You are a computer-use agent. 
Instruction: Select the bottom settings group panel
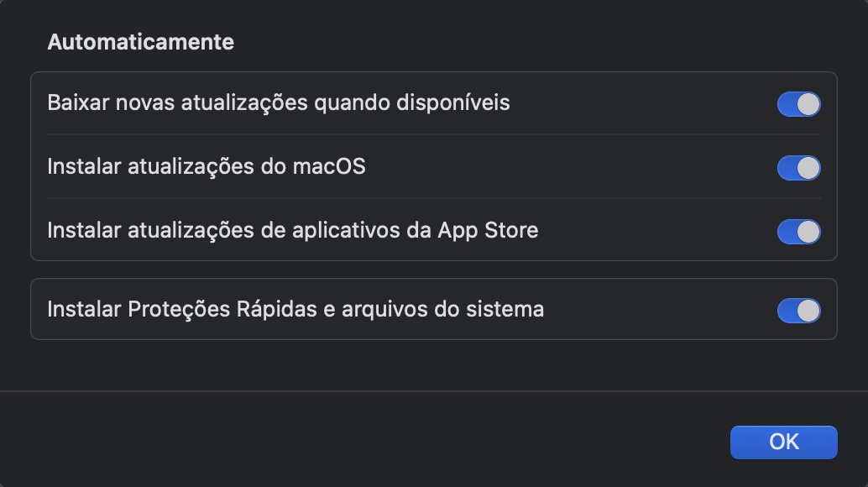coord(433,309)
